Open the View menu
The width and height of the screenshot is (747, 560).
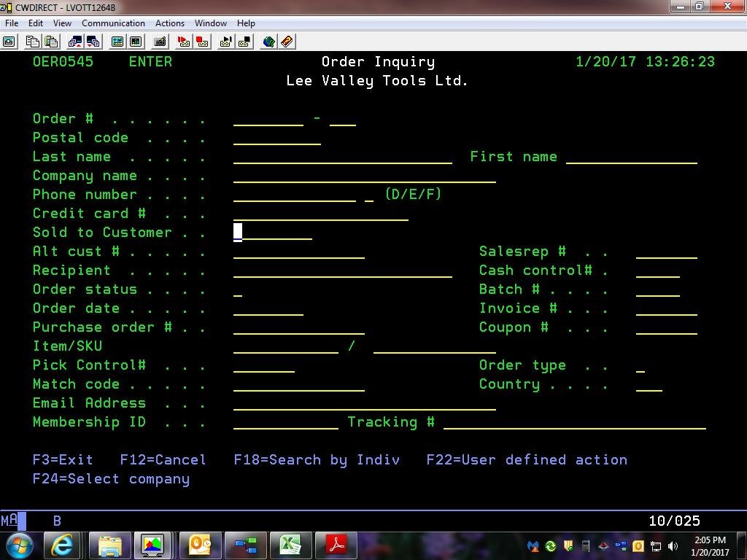[62, 23]
